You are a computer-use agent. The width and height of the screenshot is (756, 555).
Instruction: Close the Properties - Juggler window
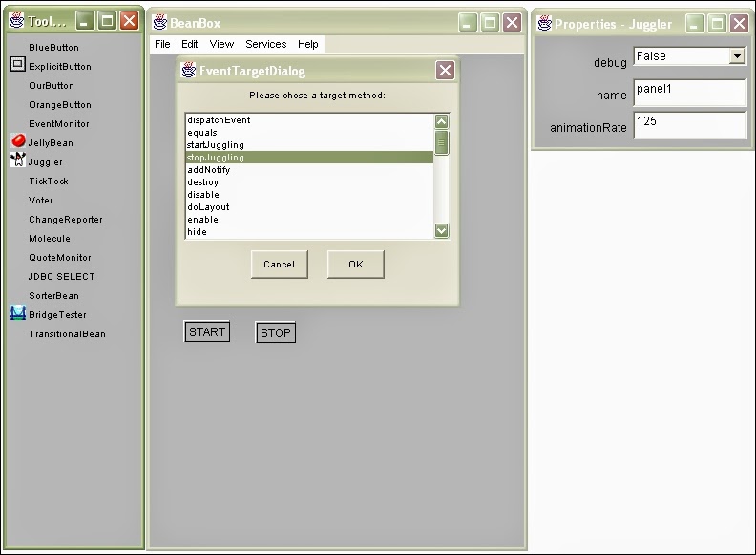tap(739, 23)
